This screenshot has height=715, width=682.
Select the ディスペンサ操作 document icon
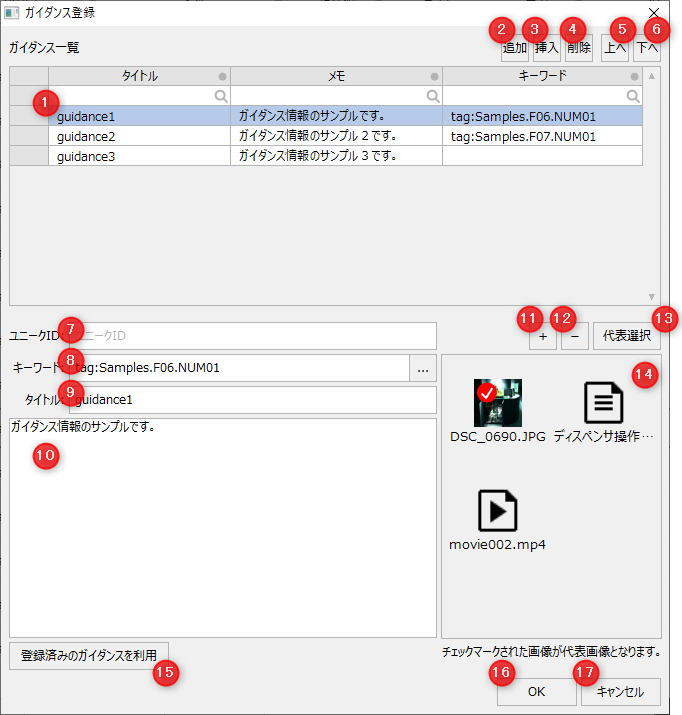coord(603,404)
